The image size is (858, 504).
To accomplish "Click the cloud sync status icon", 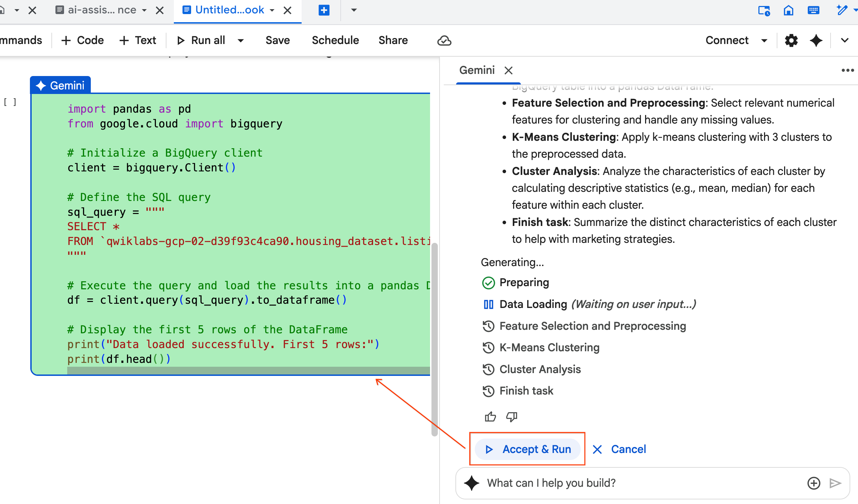I will [444, 40].
